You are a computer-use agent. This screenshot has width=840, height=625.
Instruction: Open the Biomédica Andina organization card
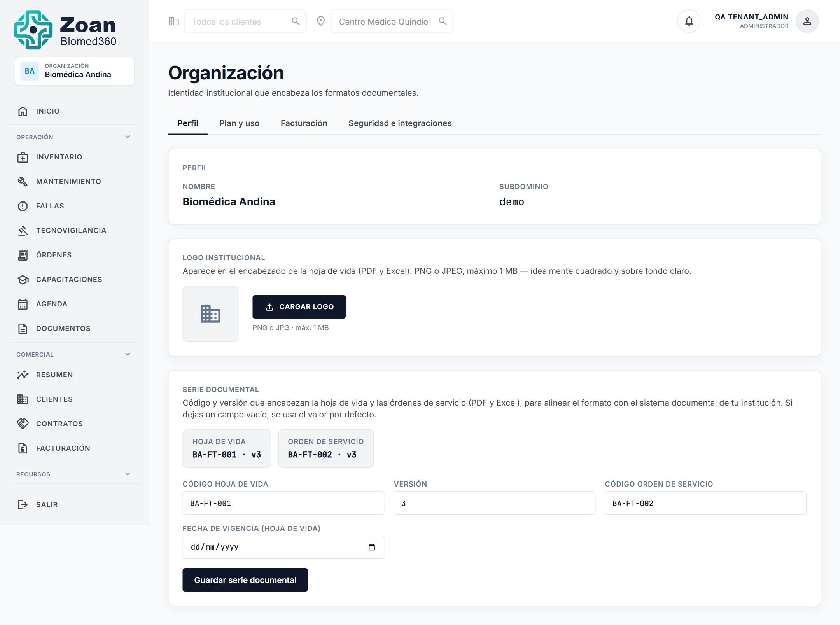coord(74,71)
